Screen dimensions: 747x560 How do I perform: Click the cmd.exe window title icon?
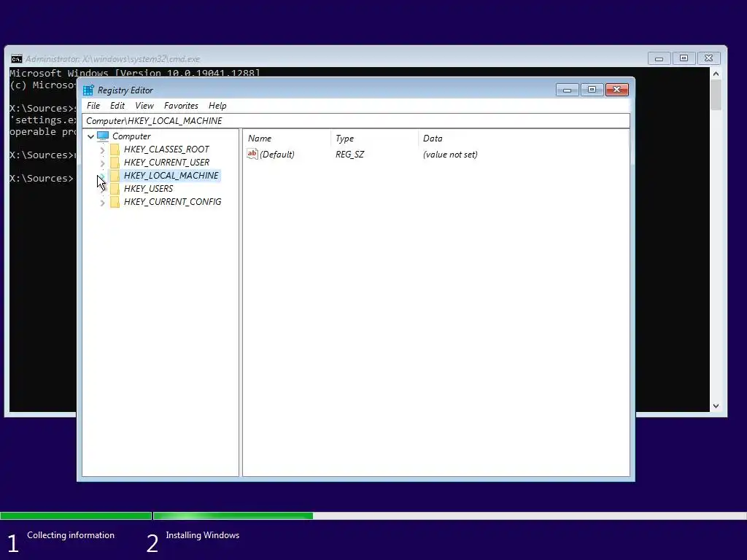pyautogui.click(x=17, y=58)
